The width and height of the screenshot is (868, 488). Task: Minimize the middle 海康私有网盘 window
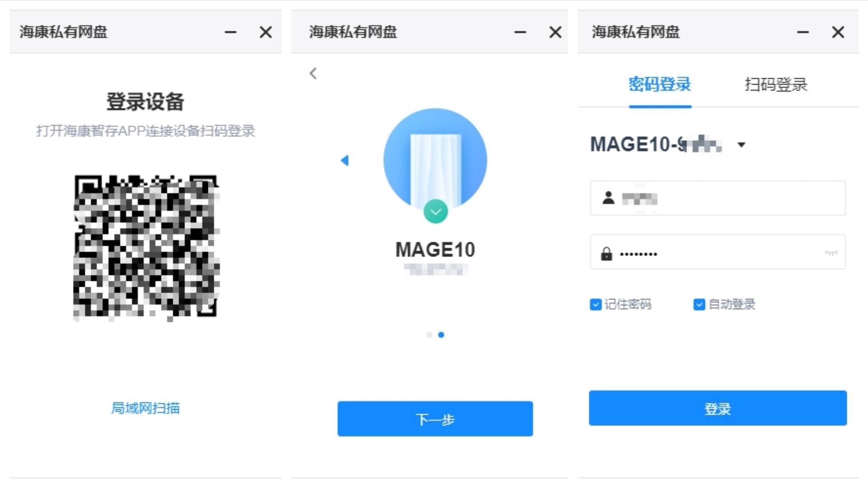521,32
